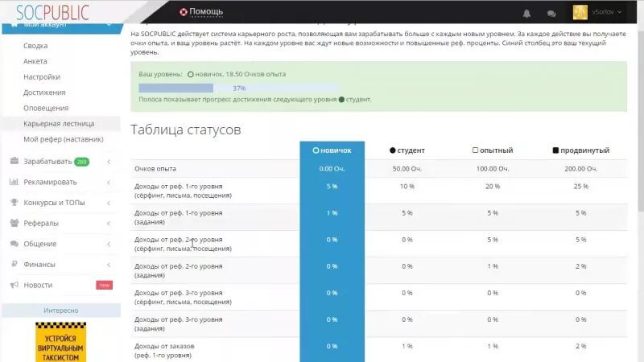
Task: Open Сводка in the sidebar
Action: coord(35,46)
